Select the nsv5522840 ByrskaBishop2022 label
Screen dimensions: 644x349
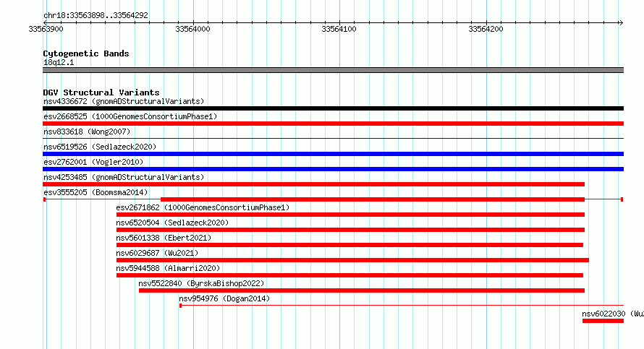pyautogui.click(x=201, y=283)
